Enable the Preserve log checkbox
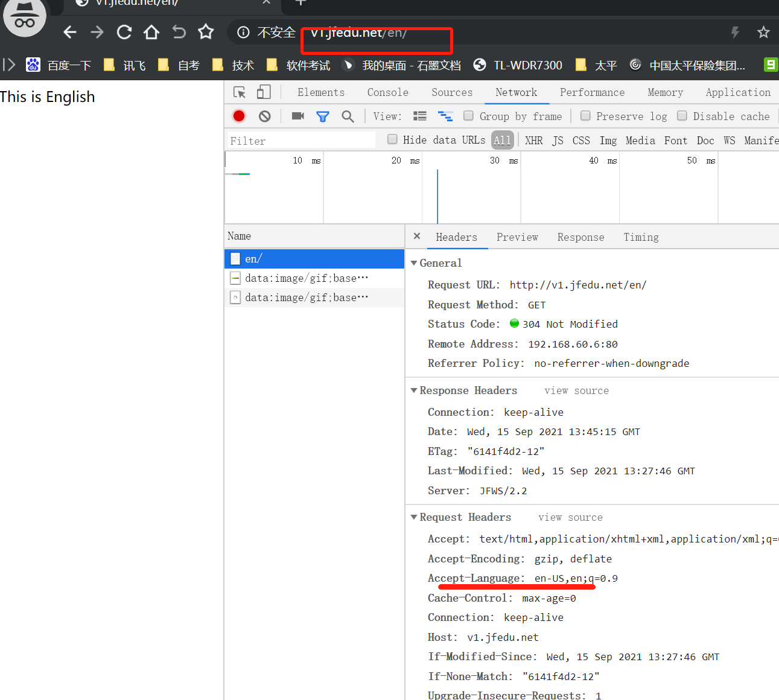This screenshot has width=779, height=700. point(585,115)
